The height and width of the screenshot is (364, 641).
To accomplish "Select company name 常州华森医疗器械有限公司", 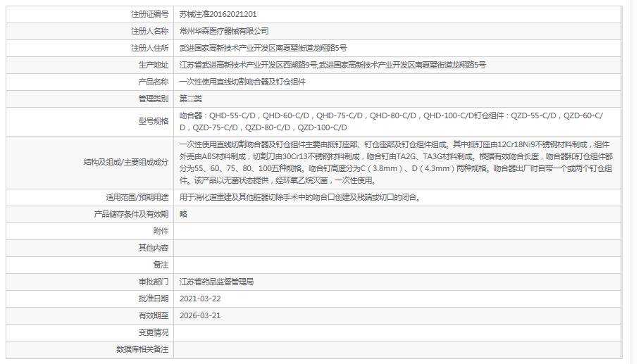I will tap(224, 31).
